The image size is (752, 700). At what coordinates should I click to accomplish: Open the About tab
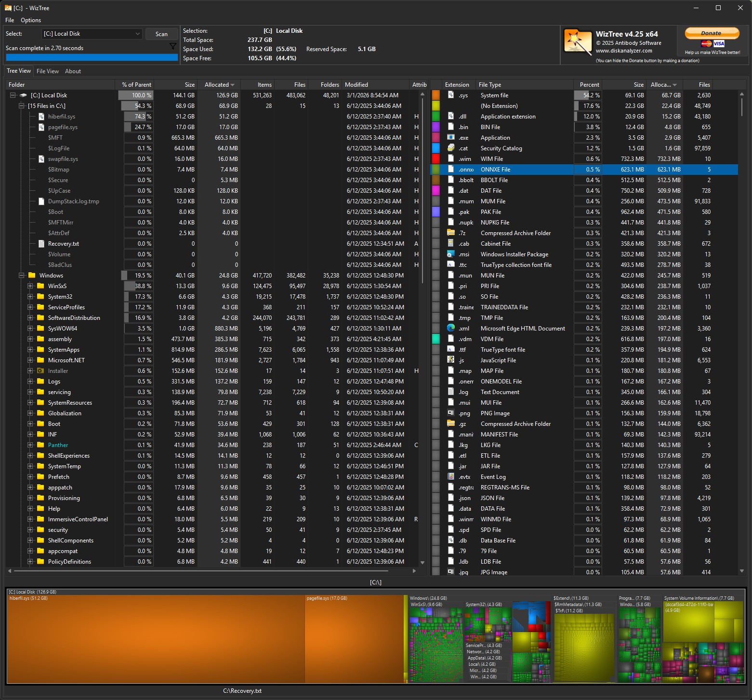click(73, 71)
